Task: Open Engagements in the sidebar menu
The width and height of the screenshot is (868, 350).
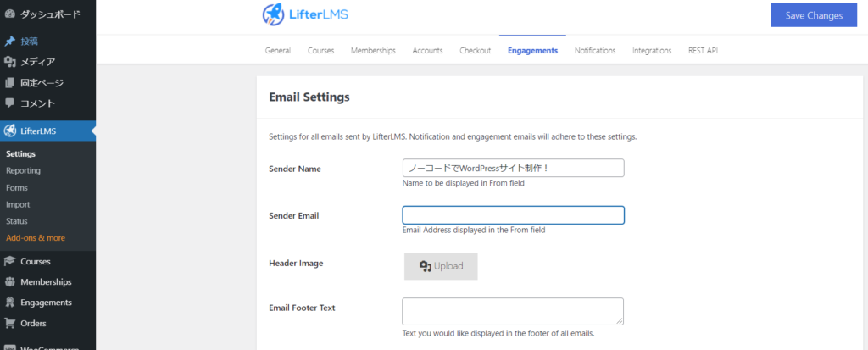Action: tap(46, 303)
